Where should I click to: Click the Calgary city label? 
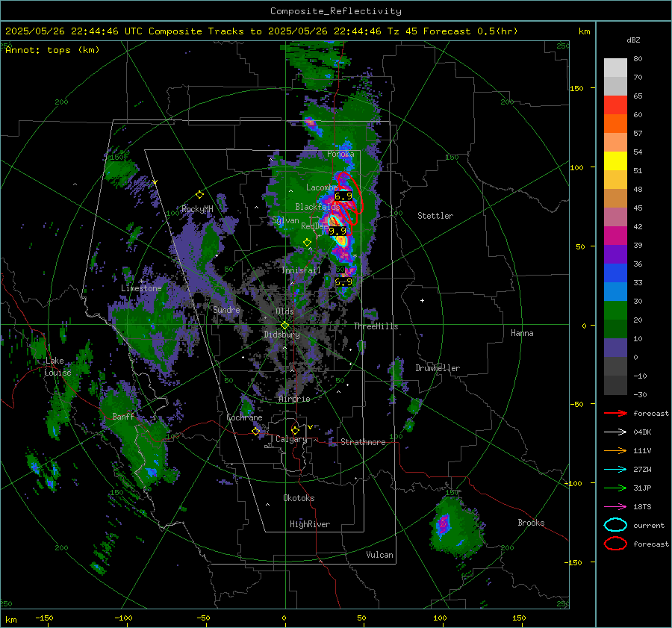[x=291, y=439]
